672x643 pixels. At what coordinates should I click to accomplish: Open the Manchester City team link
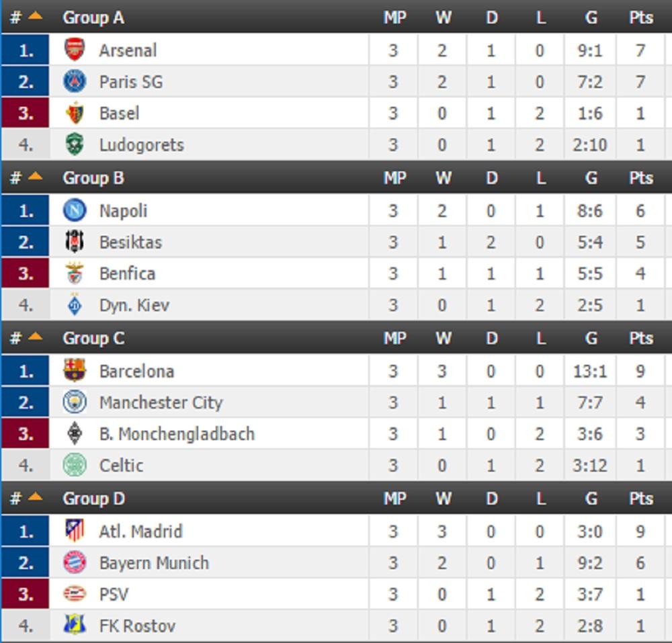[161, 402]
